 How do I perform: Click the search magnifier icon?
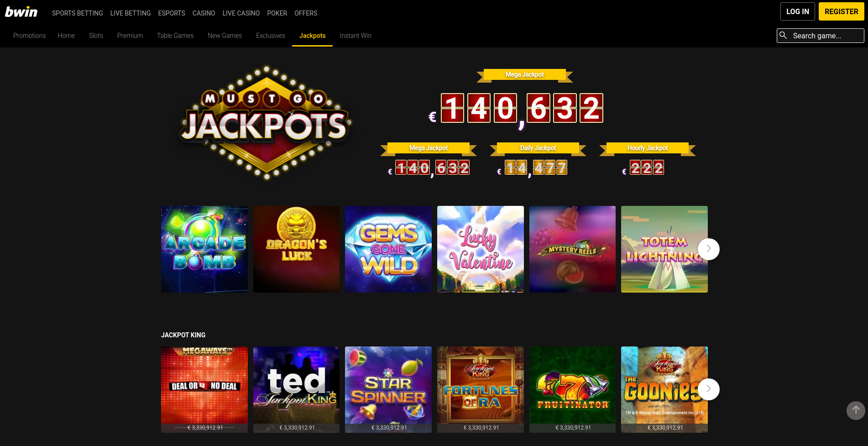[x=783, y=35]
